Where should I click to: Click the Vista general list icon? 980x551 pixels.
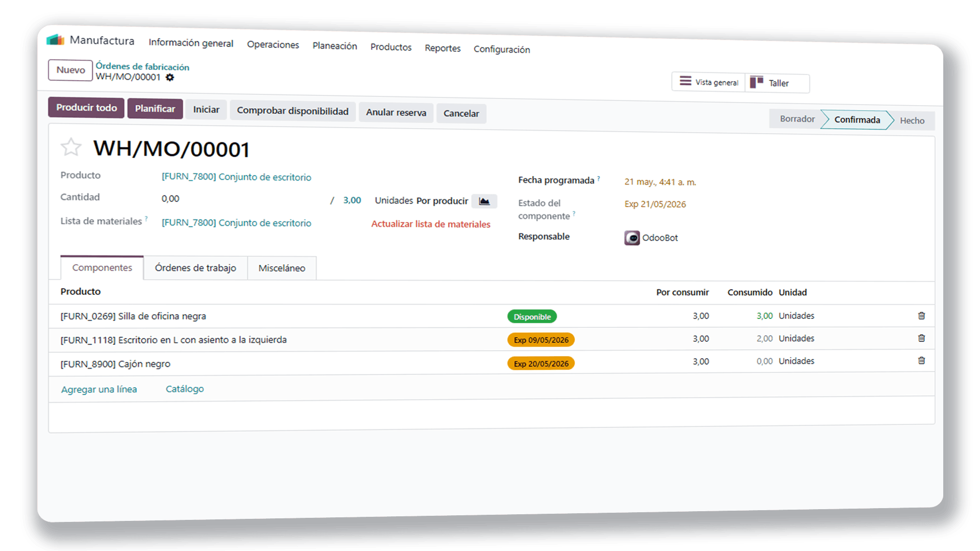pyautogui.click(x=685, y=81)
